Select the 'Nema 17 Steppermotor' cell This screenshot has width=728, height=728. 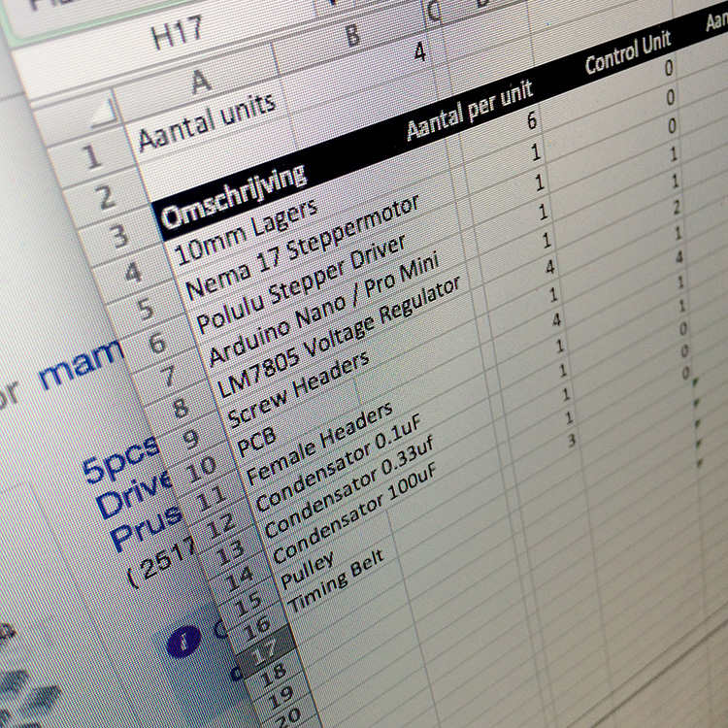coord(301,248)
